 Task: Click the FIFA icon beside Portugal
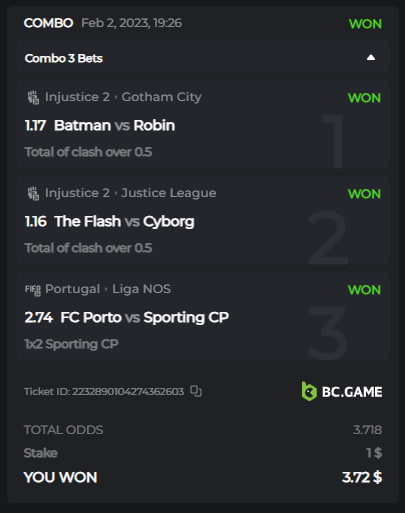coord(33,289)
